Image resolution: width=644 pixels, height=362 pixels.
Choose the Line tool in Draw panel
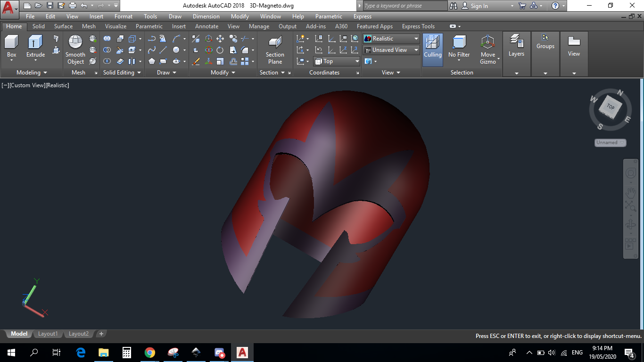tap(163, 50)
